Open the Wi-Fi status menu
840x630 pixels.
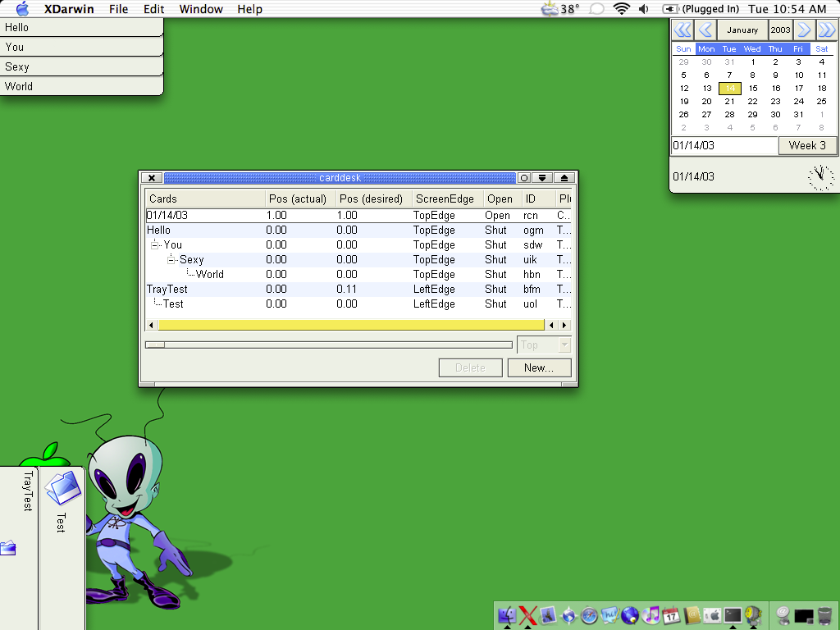coord(622,9)
